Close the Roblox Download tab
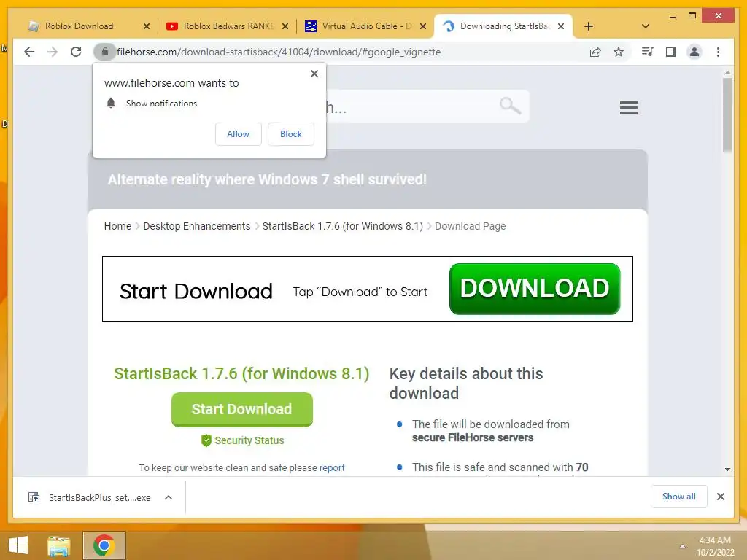Image resolution: width=747 pixels, height=560 pixels. click(x=147, y=26)
